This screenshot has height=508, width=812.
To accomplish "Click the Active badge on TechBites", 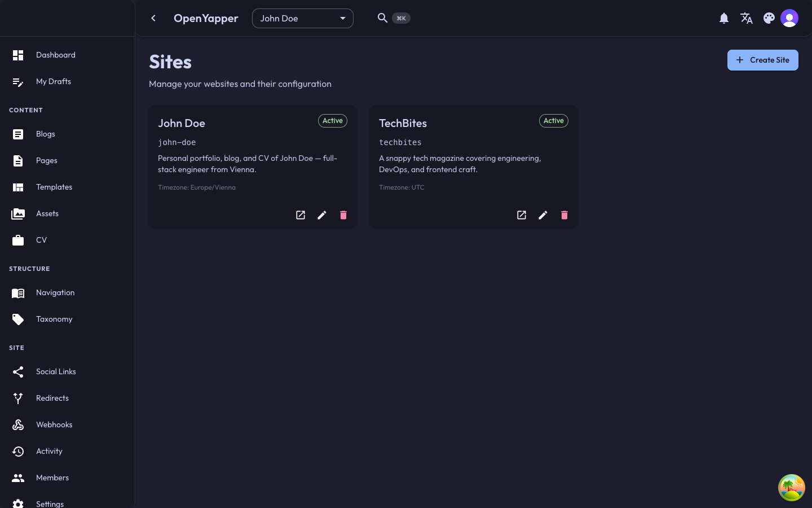I will click(x=554, y=121).
